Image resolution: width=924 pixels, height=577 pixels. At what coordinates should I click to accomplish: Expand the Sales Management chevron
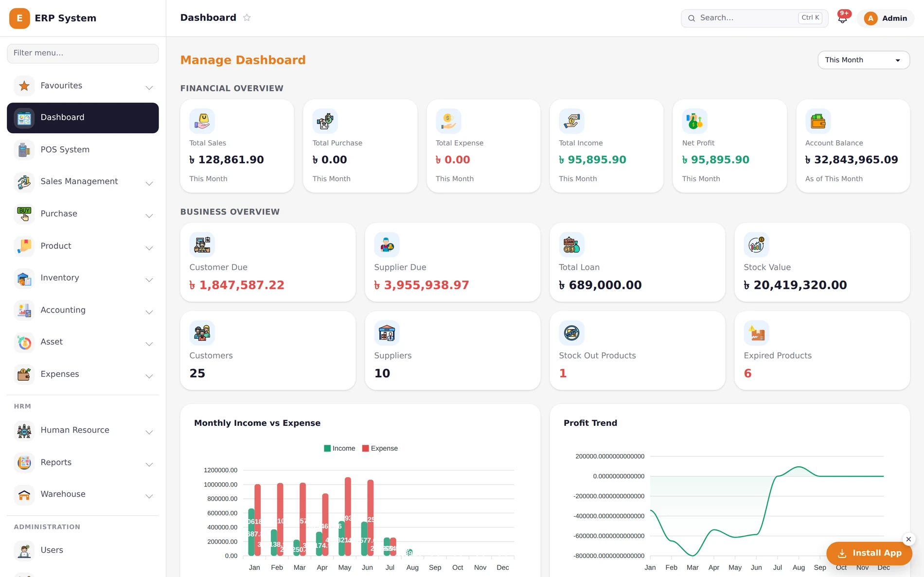(149, 183)
